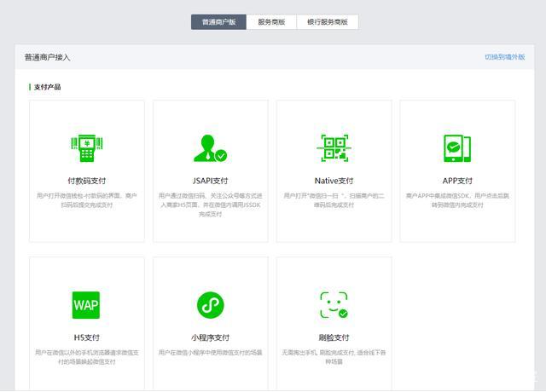Open the 刷脸支付 title link
This screenshot has width=546, height=392.
coord(334,337)
